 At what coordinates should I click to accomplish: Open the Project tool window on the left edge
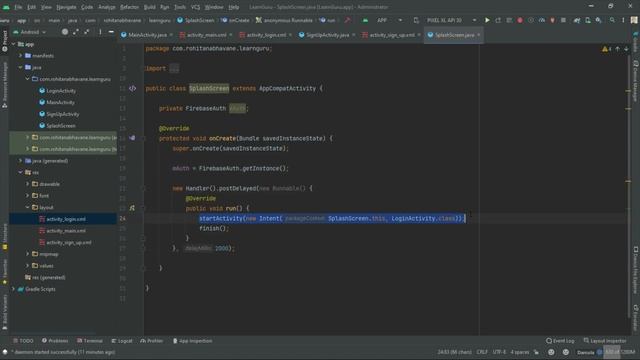[x=4, y=41]
